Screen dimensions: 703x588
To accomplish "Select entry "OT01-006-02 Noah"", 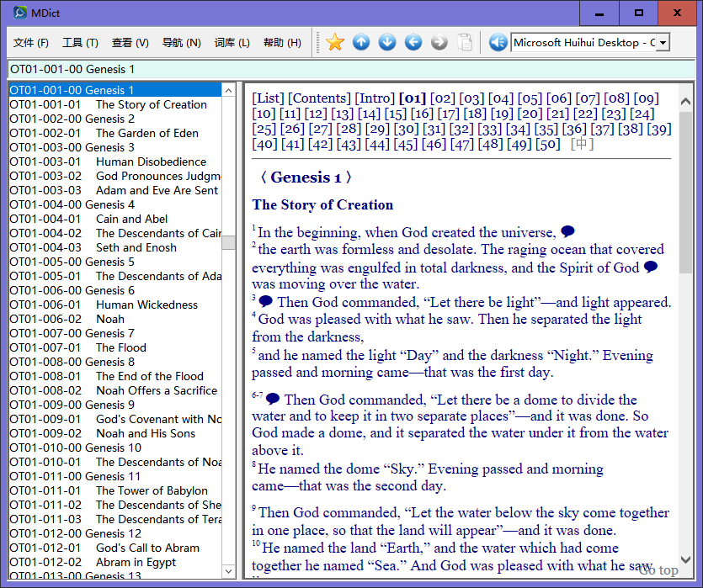I will tap(115, 320).
